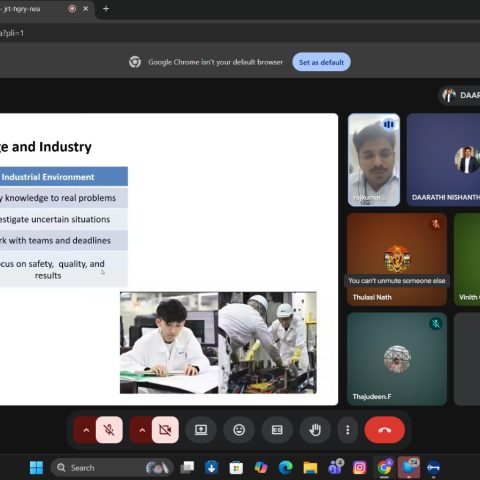Raise your hand in the meeting
Screen dimensions: 480x480
pyautogui.click(x=315, y=430)
